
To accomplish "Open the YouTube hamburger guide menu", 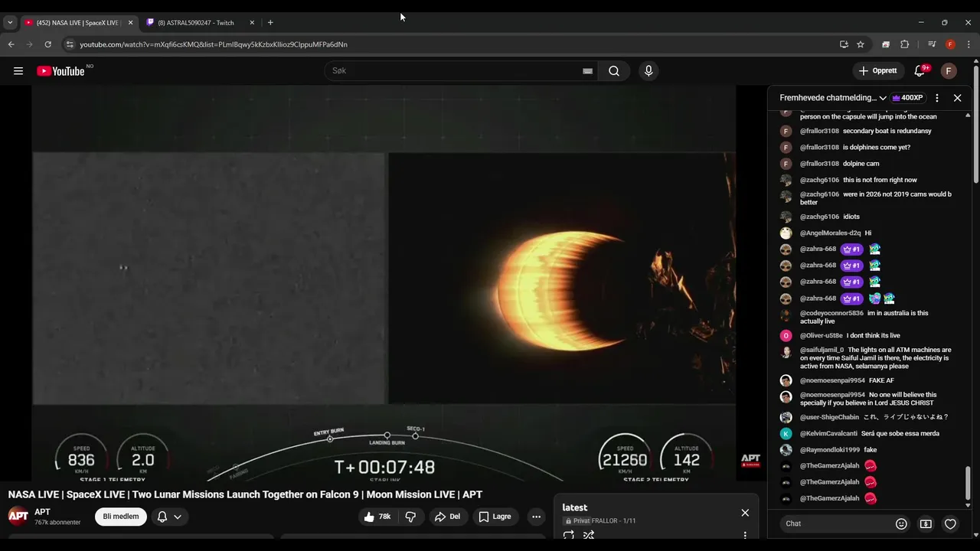I will click(18, 71).
